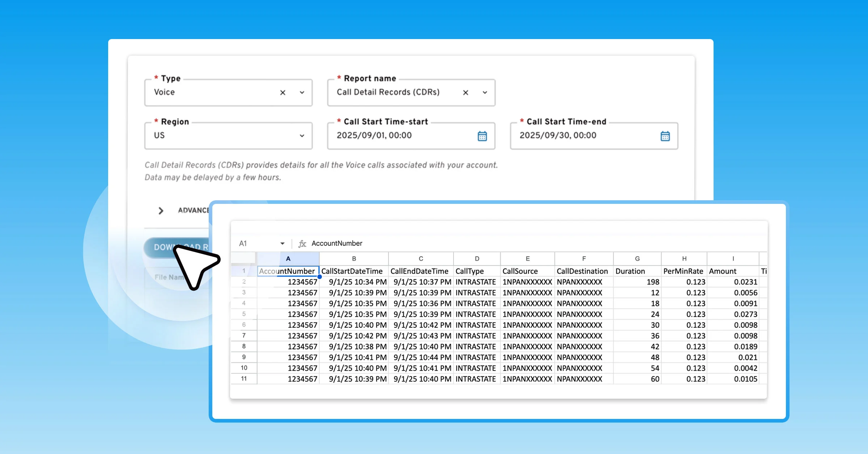The width and height of the screenshot is (868, 454).
Task: Clear the Report name selection
Action: click(465, 93)
